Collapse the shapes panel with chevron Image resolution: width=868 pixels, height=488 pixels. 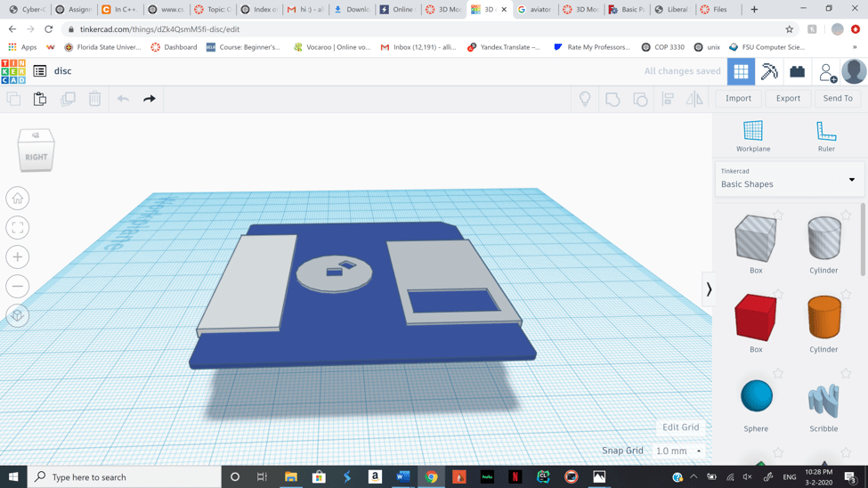click(709, 289)
